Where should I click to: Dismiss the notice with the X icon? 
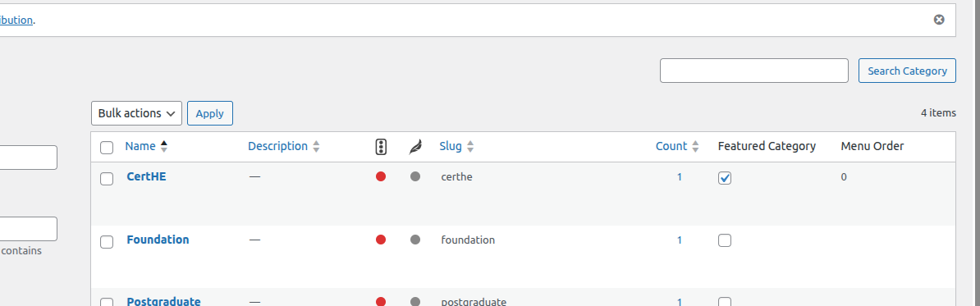pyautogui.click(x=939, y=20)
